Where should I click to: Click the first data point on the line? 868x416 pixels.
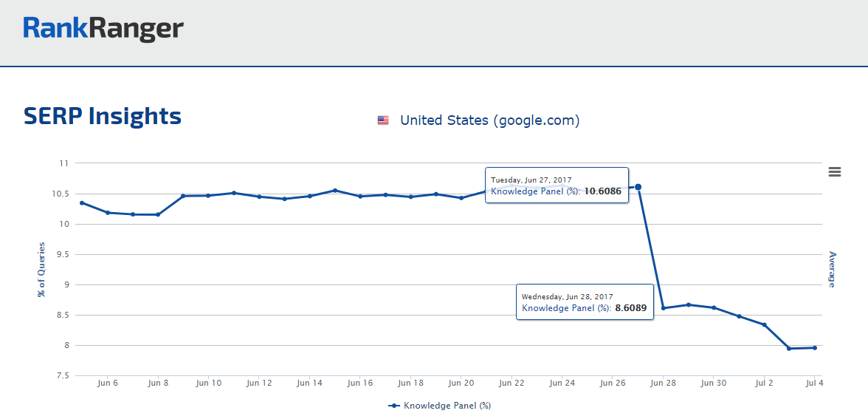point(82,202)
